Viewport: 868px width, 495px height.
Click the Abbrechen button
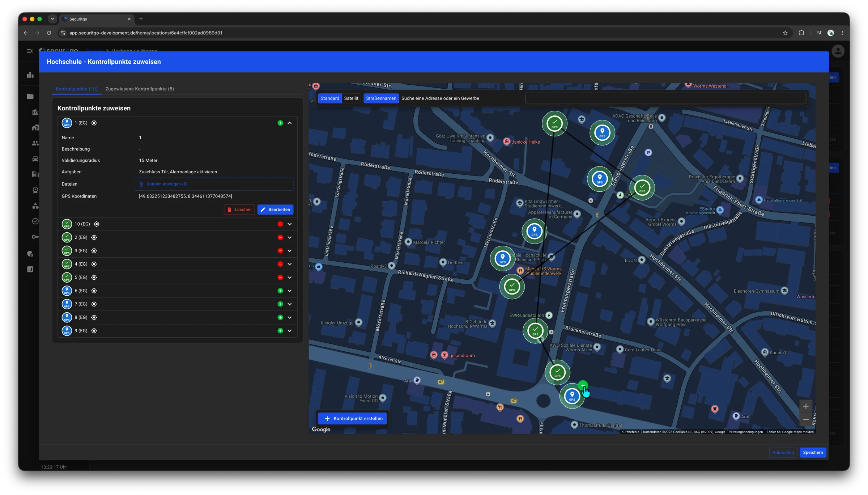pyautogui.click(x=783, y=452)
